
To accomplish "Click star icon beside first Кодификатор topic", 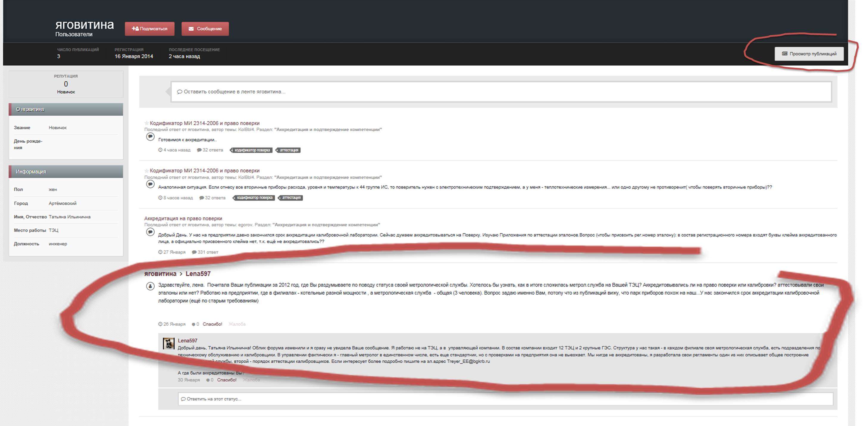I will 147,123.
